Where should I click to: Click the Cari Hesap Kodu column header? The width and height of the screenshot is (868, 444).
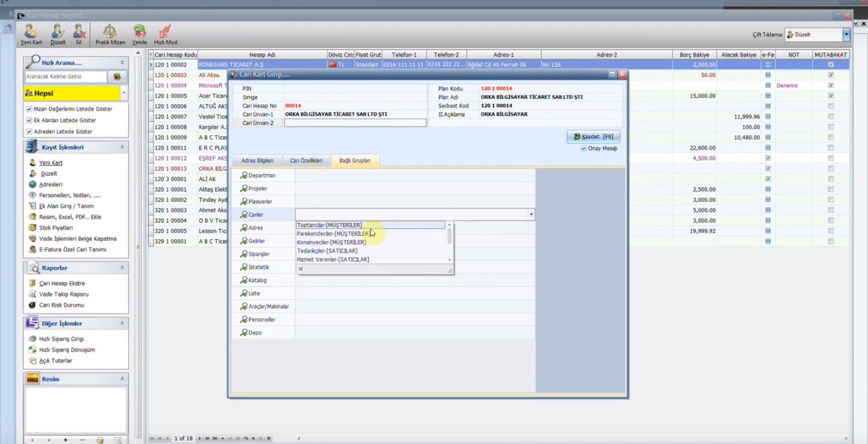(175, 55)
